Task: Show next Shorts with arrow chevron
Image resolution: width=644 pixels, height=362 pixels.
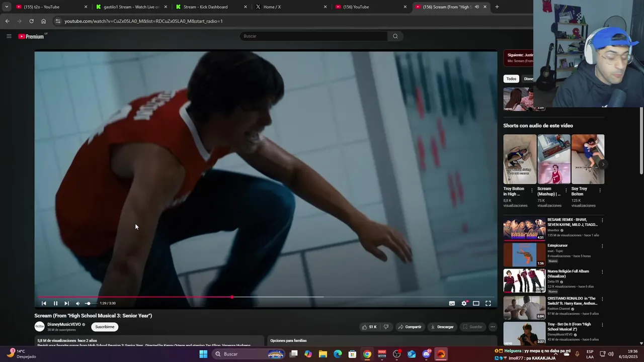Action: point(603,164)
